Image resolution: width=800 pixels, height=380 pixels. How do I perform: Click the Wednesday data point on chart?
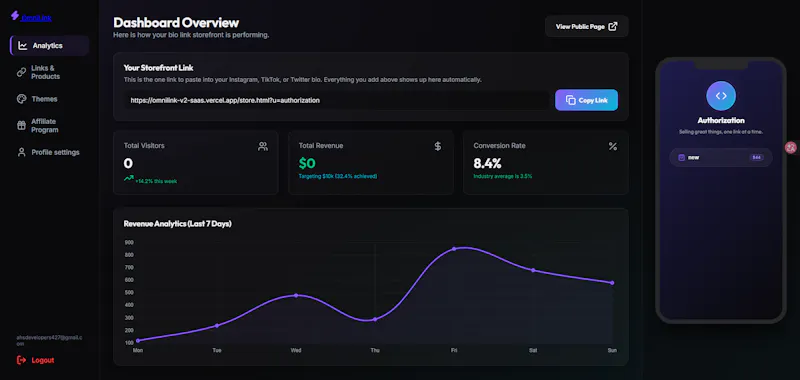coord(296,295)
